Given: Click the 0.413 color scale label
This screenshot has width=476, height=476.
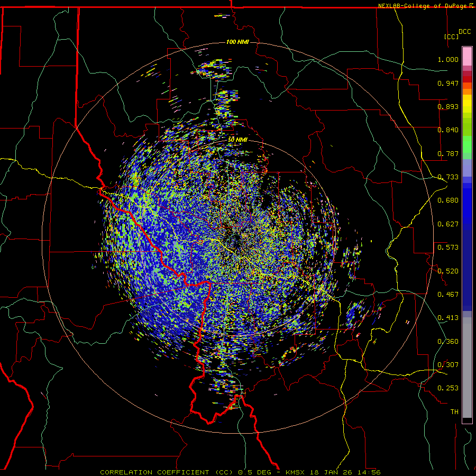Looking at the screenshot, I should tap(448, 318).
